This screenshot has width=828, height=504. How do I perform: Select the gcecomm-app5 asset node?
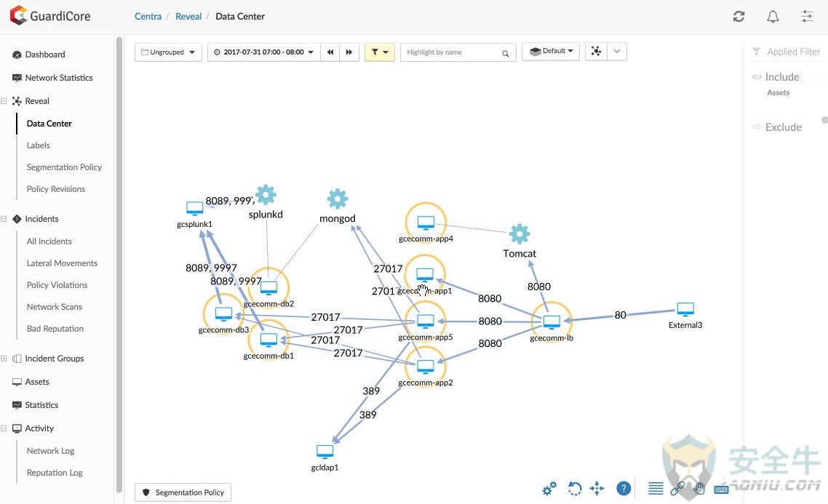(x=426, y=321)
